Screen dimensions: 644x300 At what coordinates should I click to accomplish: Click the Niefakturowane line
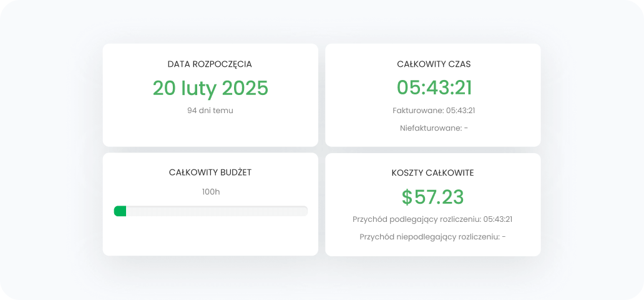pos(433,128)
